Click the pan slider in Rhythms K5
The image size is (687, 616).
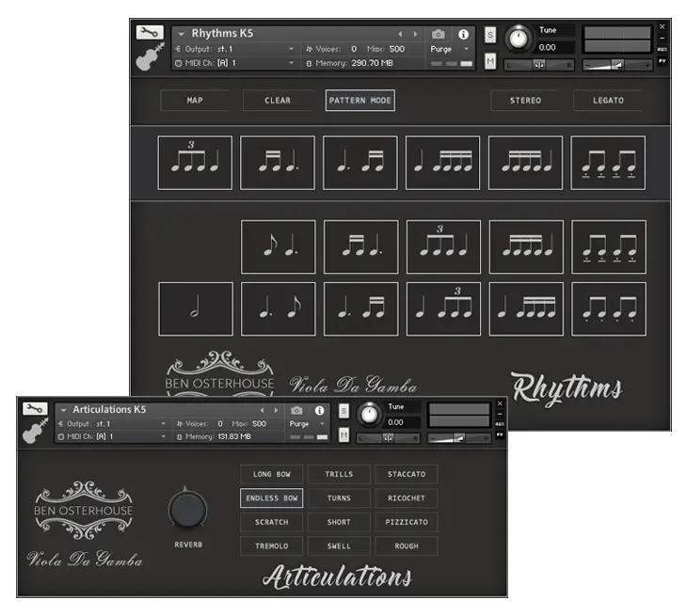(539, 65)
